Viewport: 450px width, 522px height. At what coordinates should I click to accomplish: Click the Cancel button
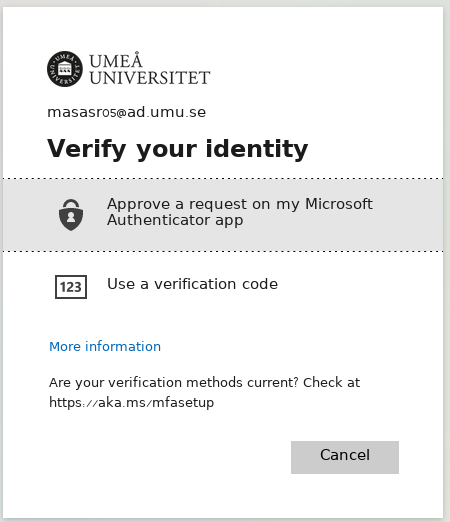tap(345, 457)
